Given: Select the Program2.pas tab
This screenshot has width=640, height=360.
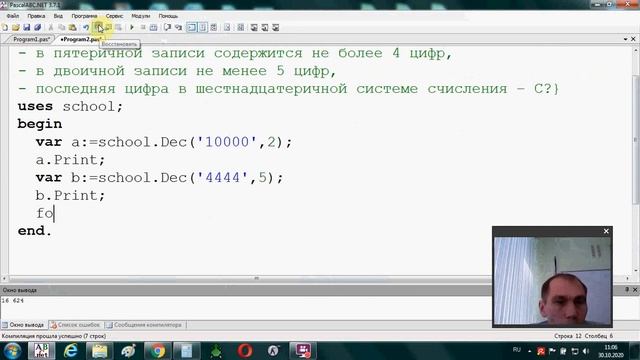Looking at the screenshot, I should click(80, 39).
